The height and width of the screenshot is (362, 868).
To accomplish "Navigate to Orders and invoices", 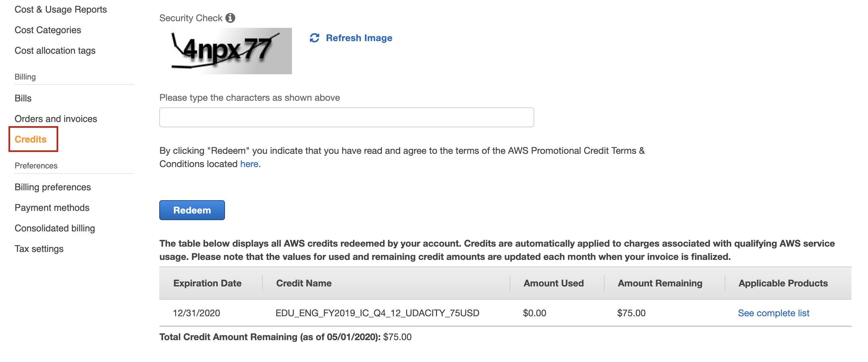I will point(56,119).
